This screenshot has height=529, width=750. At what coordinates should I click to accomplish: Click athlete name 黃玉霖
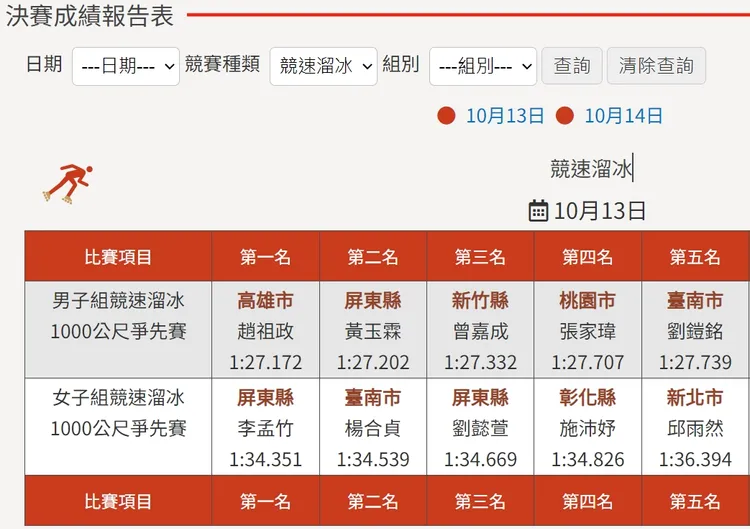373,331
